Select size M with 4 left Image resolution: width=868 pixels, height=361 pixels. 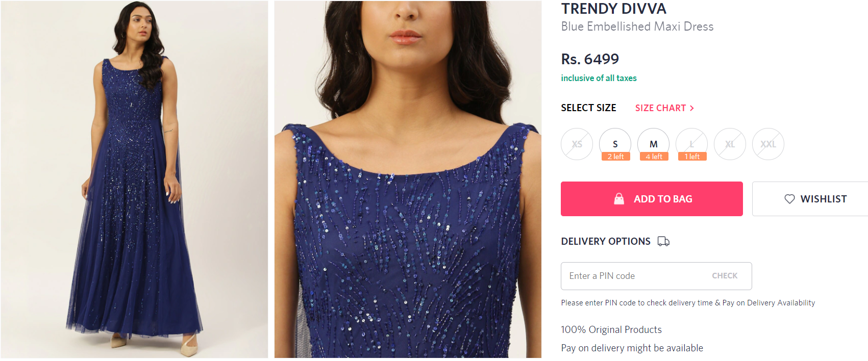coord(653,144)
